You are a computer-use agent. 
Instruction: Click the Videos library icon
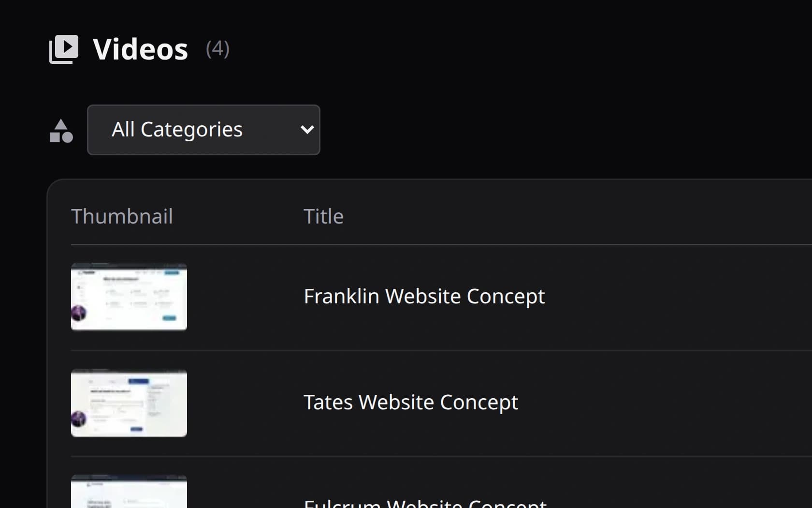[x=64, y=49]
